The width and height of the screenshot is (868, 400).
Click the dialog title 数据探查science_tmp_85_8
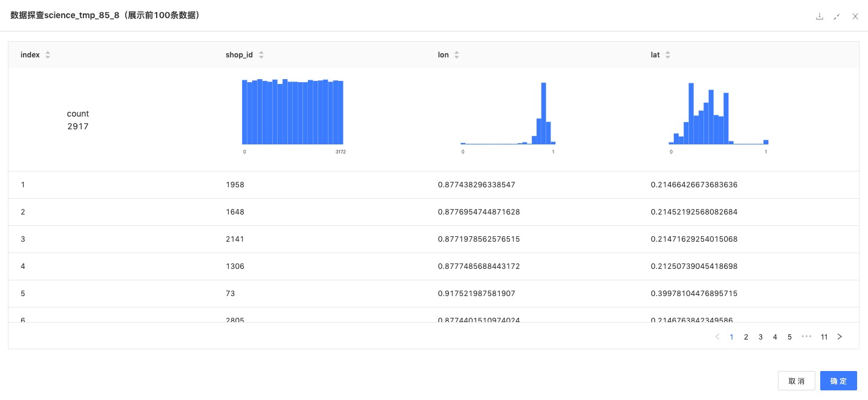pyautogui.click(x=65, y=15)
